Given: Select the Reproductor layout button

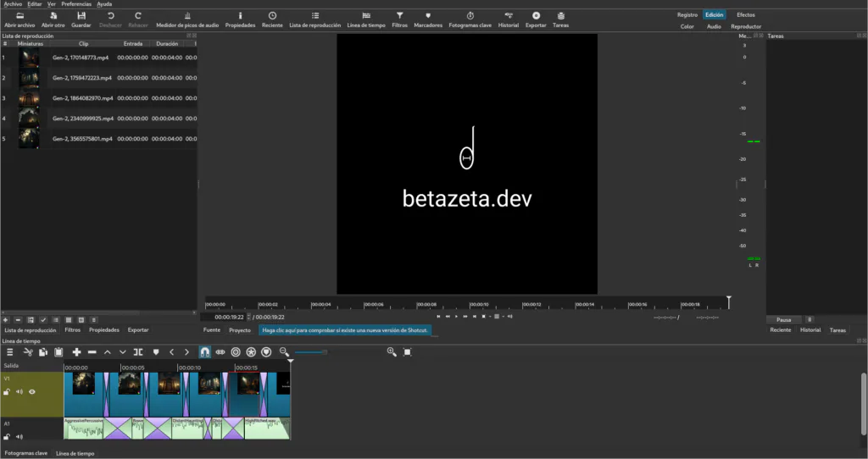Looking at the screenshot, I should [x=746, y=26].
